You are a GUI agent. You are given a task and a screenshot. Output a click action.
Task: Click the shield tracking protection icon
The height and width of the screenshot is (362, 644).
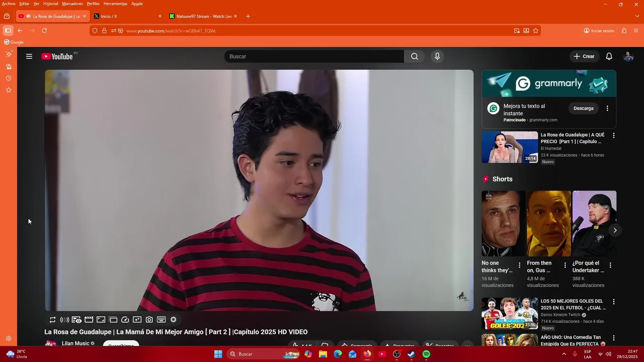[95, 31]
